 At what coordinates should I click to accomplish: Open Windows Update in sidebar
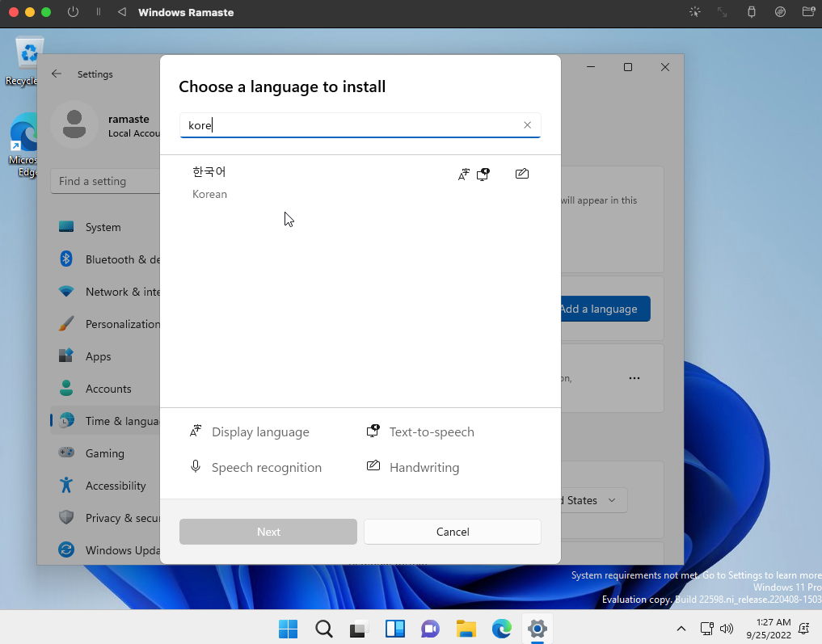click(x=105, y=550)
